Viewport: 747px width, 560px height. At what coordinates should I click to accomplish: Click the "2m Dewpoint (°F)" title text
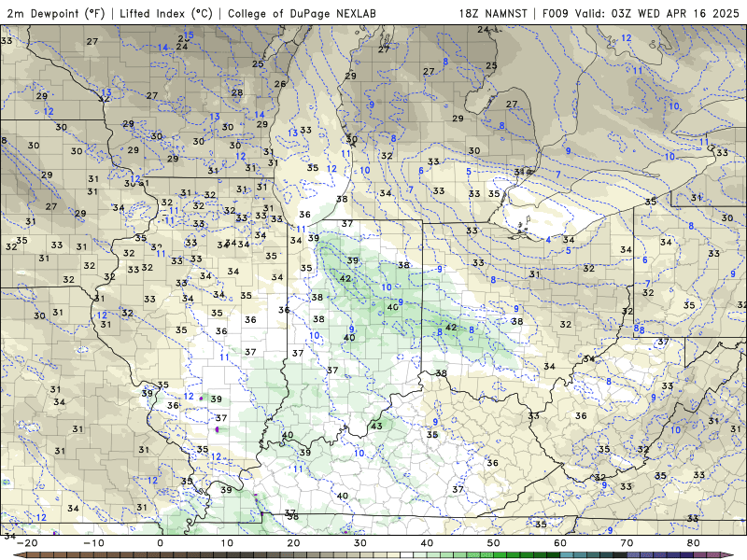(56, 13)
